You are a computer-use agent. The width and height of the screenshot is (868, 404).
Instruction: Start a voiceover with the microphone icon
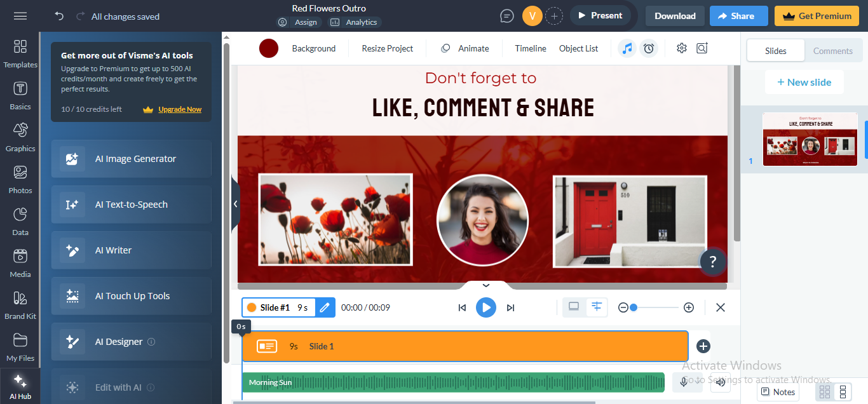coord(684,382)
